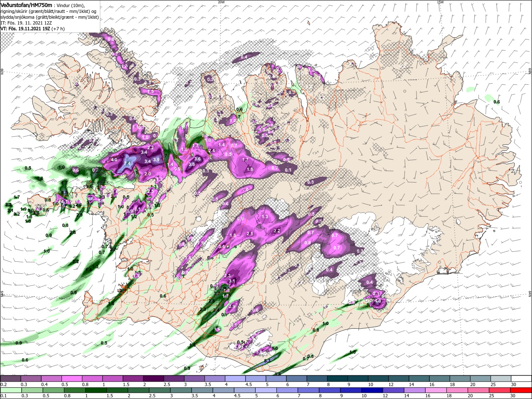Click the '15W' longitude label
The height and width of the screenshot is (399, 532).
(440, 2)
